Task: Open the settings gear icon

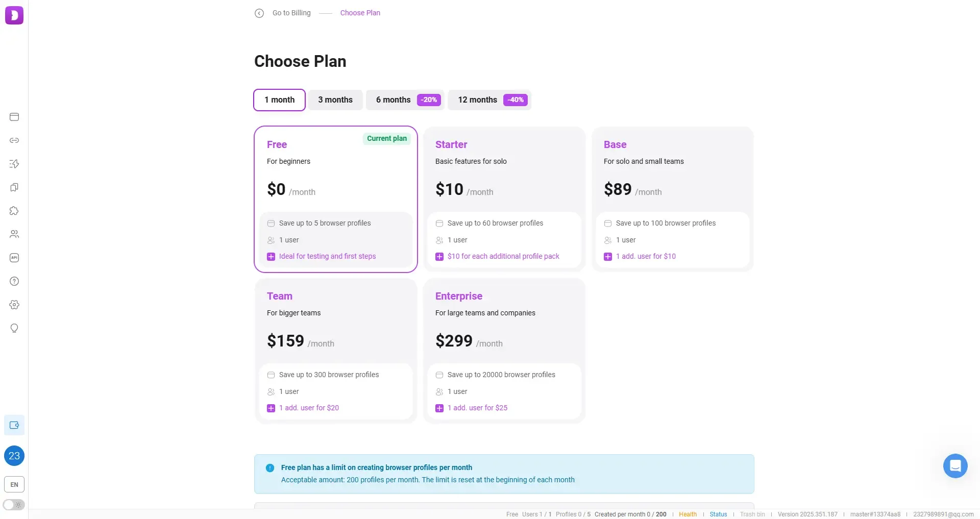Action: coord(14,305)
